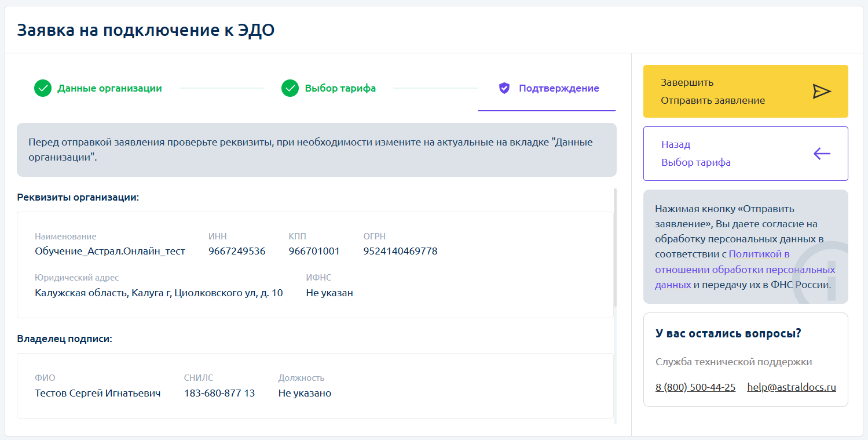This screenshot has height=440, width=868.
Task: Select the Подтверждение step tab
Action: tap(558, 89)
